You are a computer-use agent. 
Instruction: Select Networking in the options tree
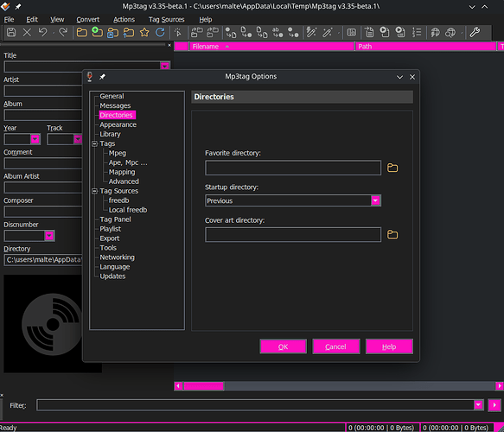[117, 257]
